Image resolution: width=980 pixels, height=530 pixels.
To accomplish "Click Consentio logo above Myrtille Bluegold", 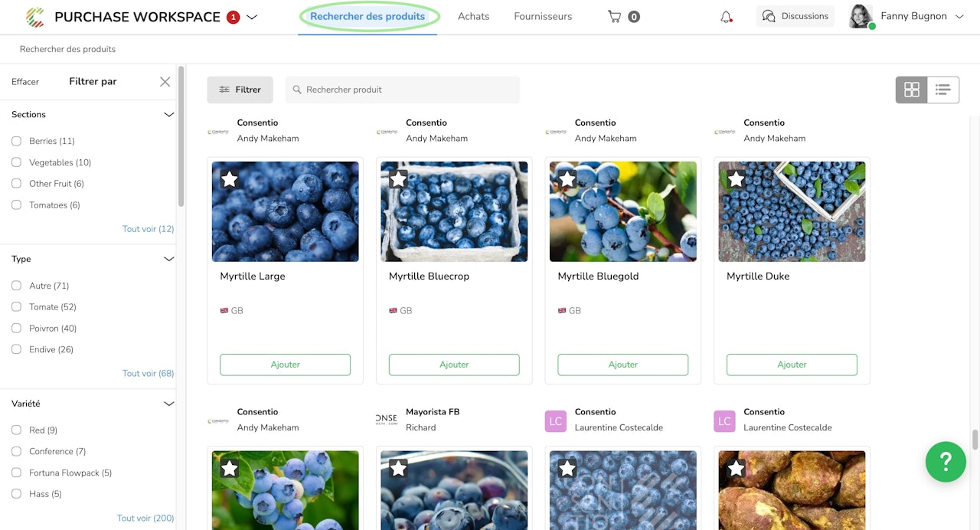I will (x=556, y=132).
